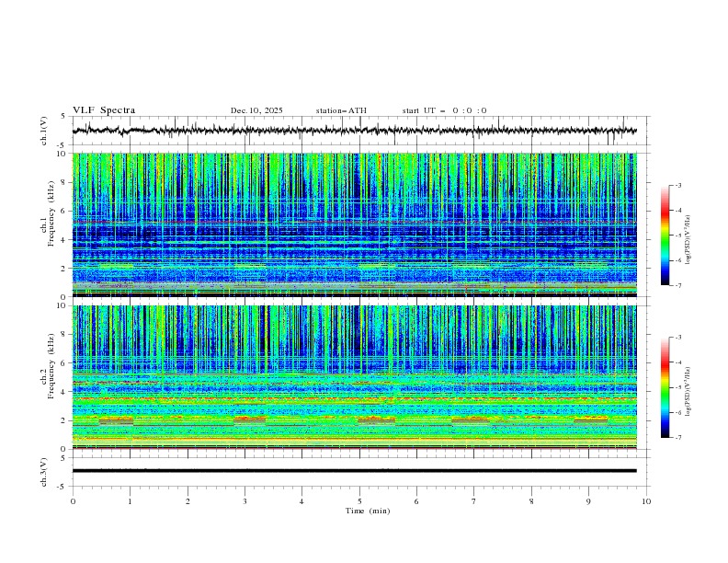728x563 pixels.
Task: Click the 10 minute tick on time axis
Action: pos(646,501)
